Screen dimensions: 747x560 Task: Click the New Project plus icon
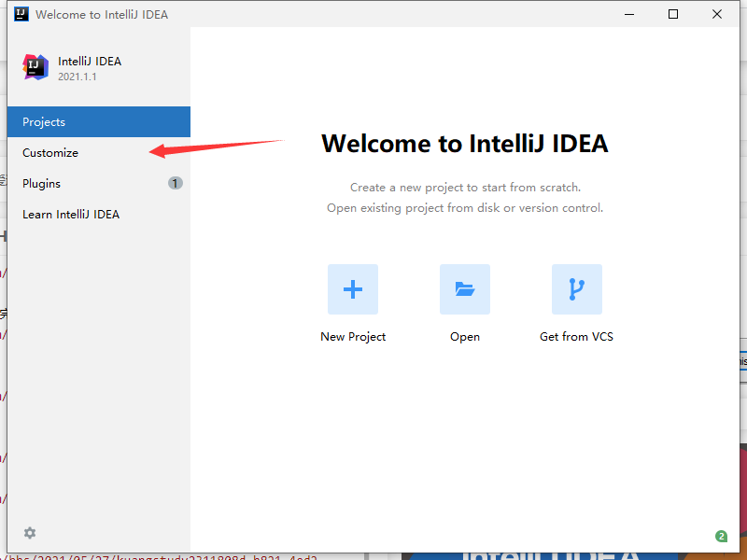[353, 289]
